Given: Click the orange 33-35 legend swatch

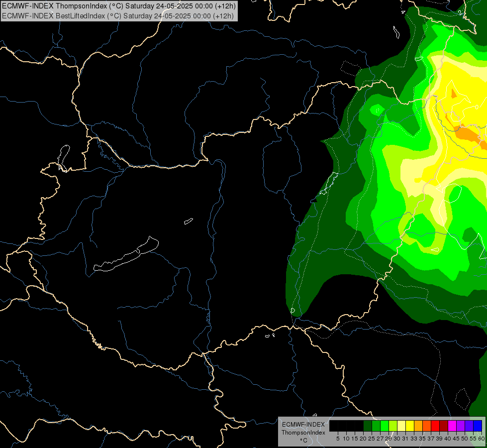Looking at the screenshot, I should (418, 426).
